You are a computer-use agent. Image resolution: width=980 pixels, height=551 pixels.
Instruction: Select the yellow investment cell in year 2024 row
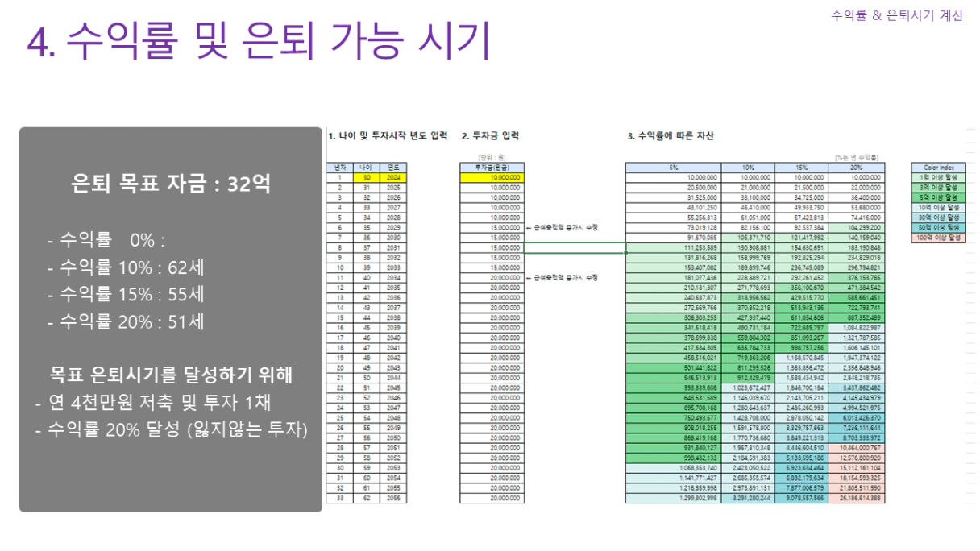(491, 176)
